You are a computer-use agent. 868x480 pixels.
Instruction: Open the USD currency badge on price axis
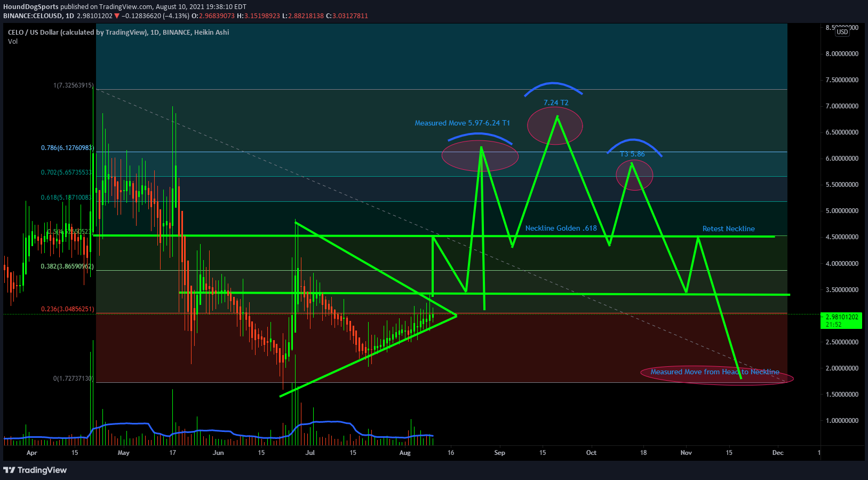tap(842, 32)
